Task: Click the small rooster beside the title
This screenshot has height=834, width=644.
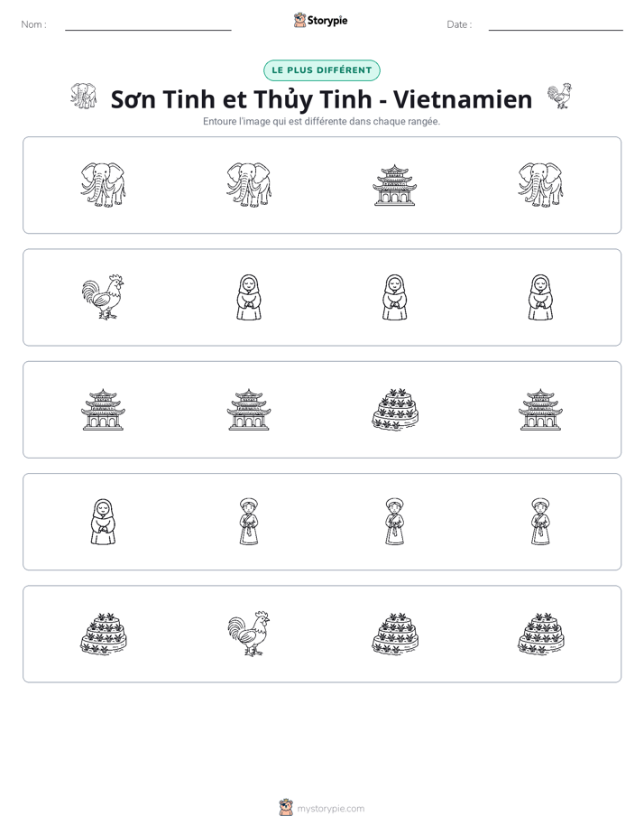Action: pyautogui.click(x=559, y=97)
